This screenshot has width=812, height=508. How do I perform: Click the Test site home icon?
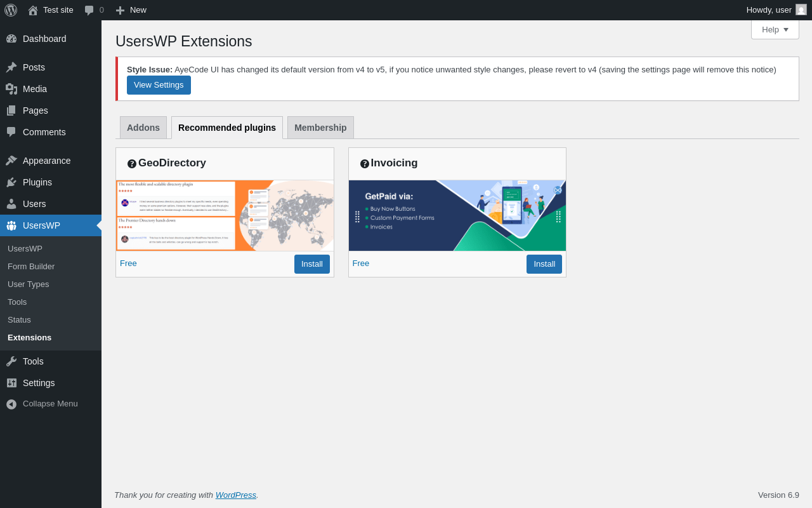[33, 10]
